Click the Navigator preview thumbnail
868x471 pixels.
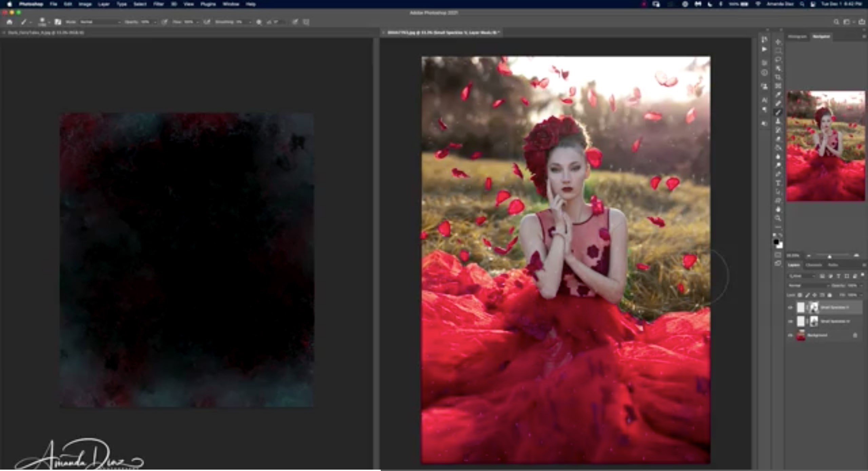(x=825, y=146)
